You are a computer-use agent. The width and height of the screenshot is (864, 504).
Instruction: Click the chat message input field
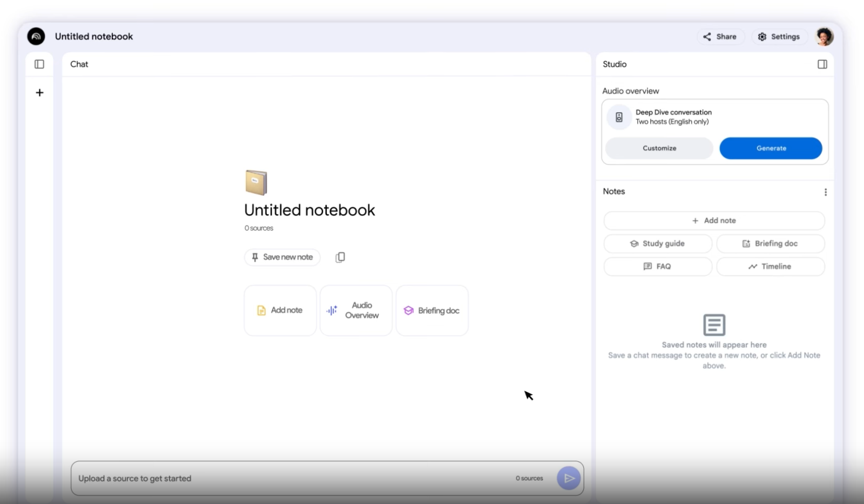[x=270, y=478]
